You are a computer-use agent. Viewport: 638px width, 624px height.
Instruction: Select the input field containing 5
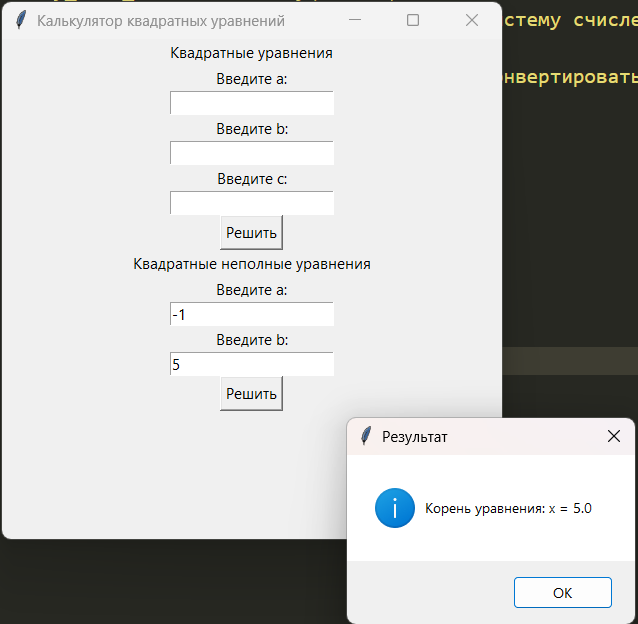(252, 364)
